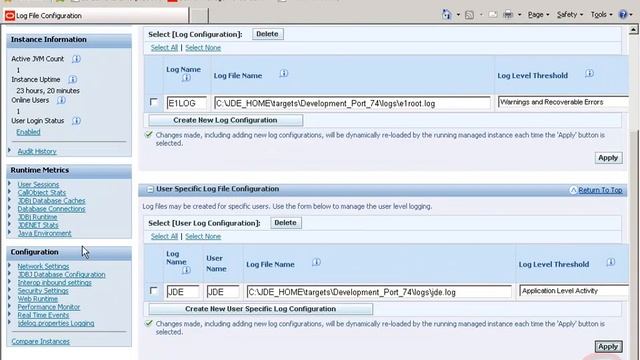This screenshot has height=360, width=640.
Task: Tick the checkbox for JDE user log row
Action: point(153,291)
